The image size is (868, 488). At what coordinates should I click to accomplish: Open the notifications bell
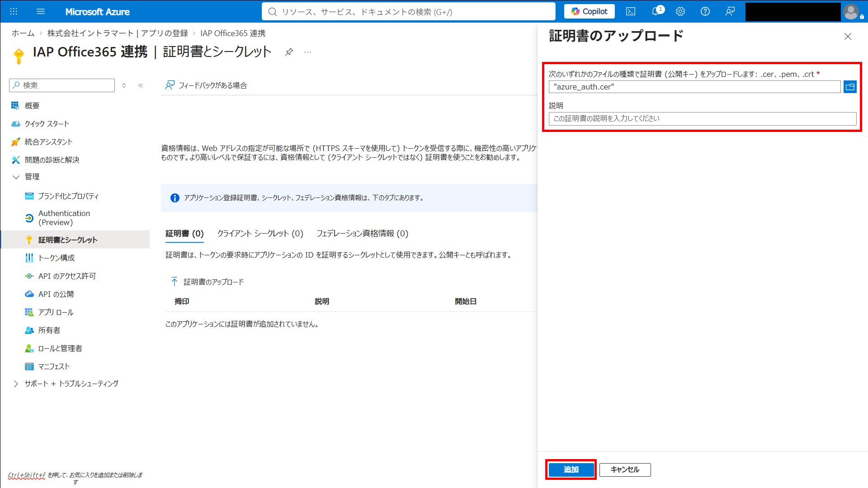tap(656, 11)
